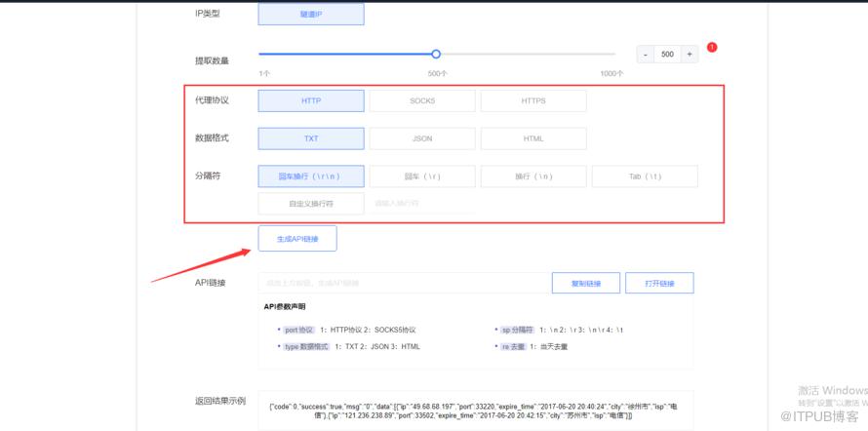Select HTML data format
Viewport: 868px width, 431px height.
click(533, 138)
